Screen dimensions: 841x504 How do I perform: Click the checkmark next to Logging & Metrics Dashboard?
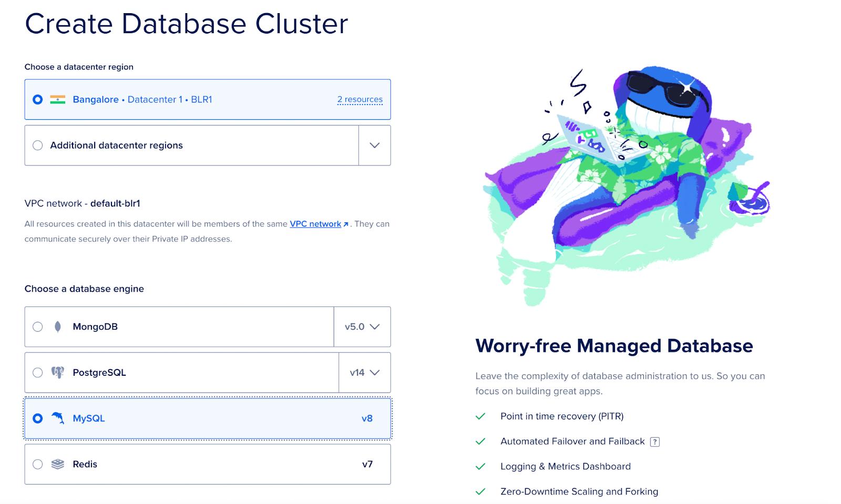[x=480, y=467]
